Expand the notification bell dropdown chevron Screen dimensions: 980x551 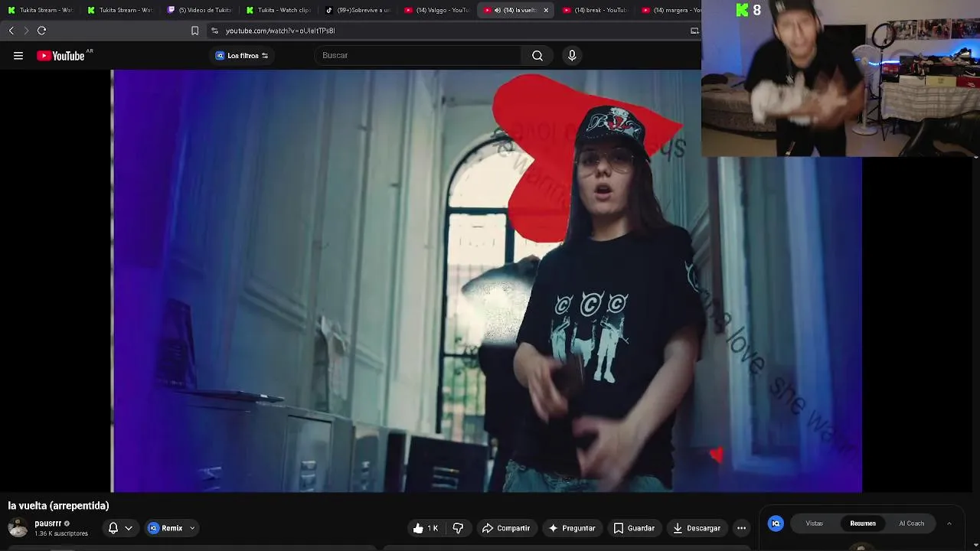tap(129, 528)
